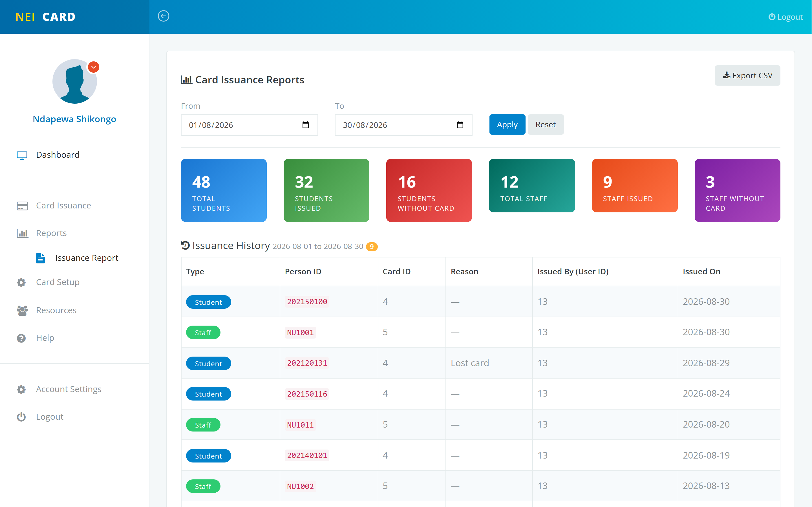
Task: Open the From date calendar picker
Action: coord(305,125)
